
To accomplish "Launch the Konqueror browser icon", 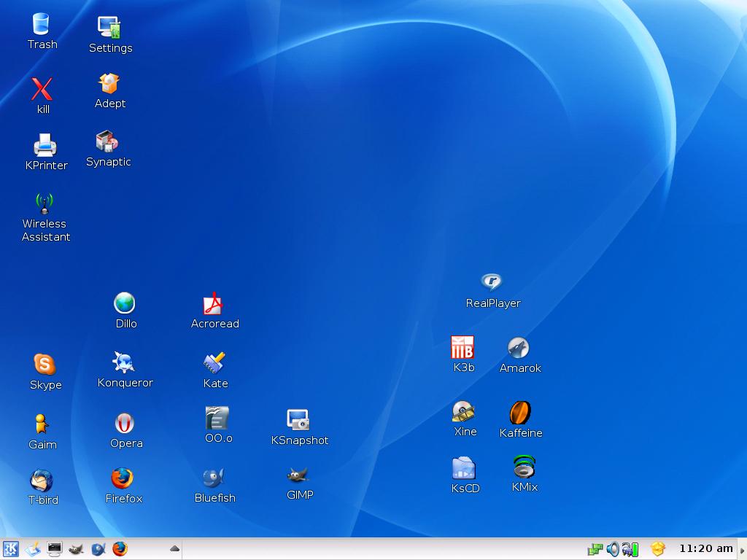I will click(x=124, y=362).
